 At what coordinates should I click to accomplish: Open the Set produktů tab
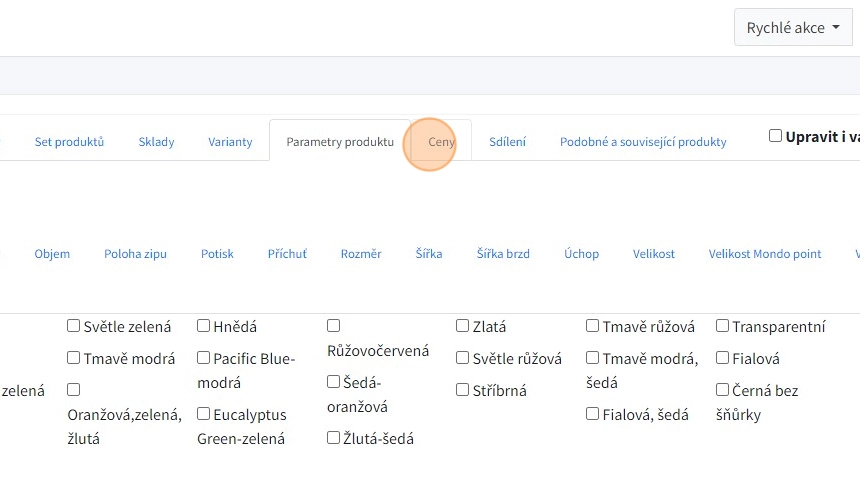[69, 142]
